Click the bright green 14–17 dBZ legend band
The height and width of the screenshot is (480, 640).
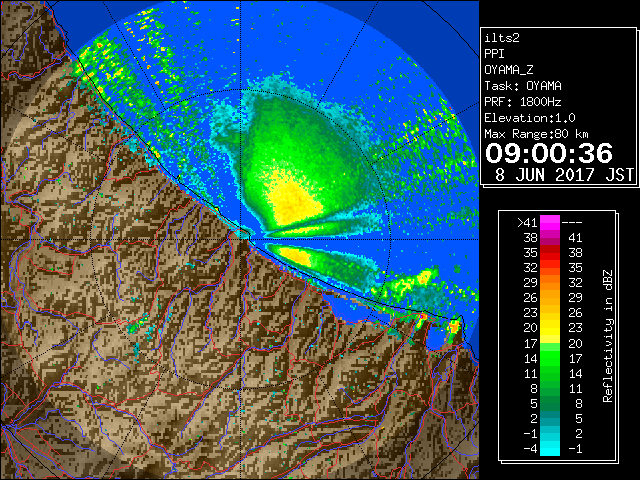point(550,358)
